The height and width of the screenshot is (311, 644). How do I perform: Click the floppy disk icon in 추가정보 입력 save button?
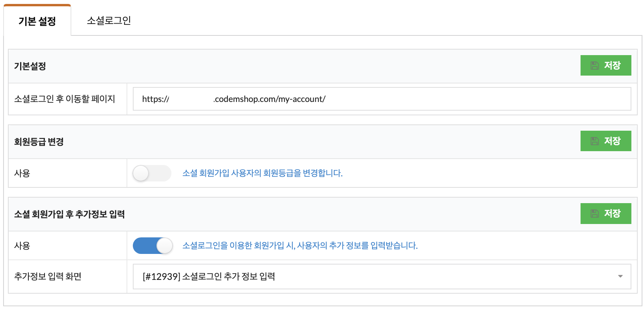pos(595,214)
